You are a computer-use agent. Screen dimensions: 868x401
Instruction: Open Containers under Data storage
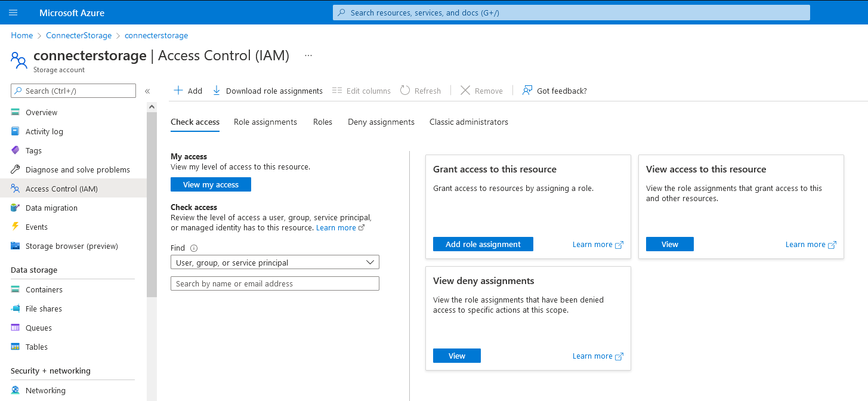(x=44, y=289)
